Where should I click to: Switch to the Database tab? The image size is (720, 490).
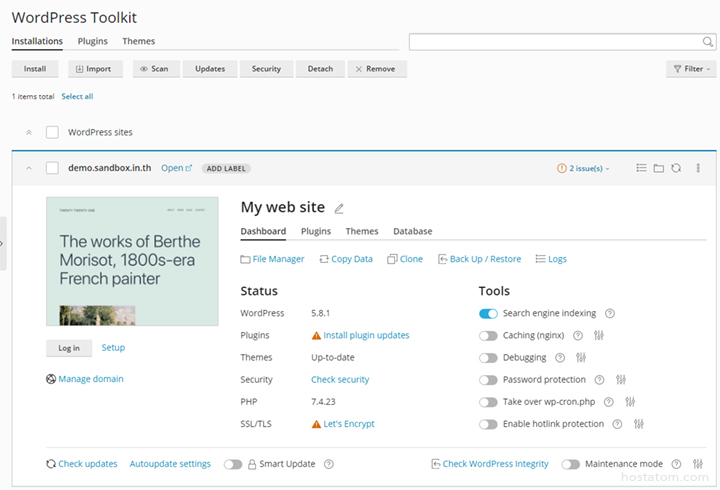pyautogui.click(x=412, y=231)
